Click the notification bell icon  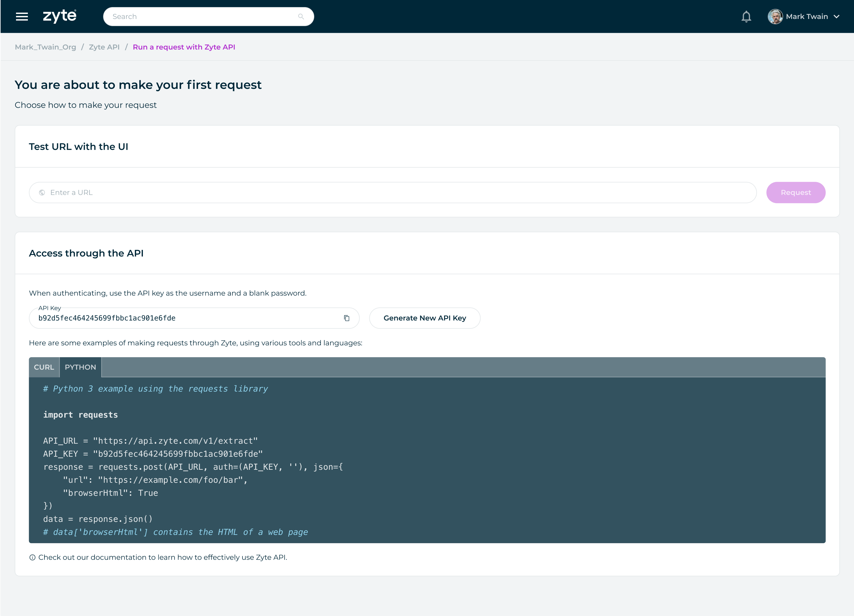tap(746, 17)
